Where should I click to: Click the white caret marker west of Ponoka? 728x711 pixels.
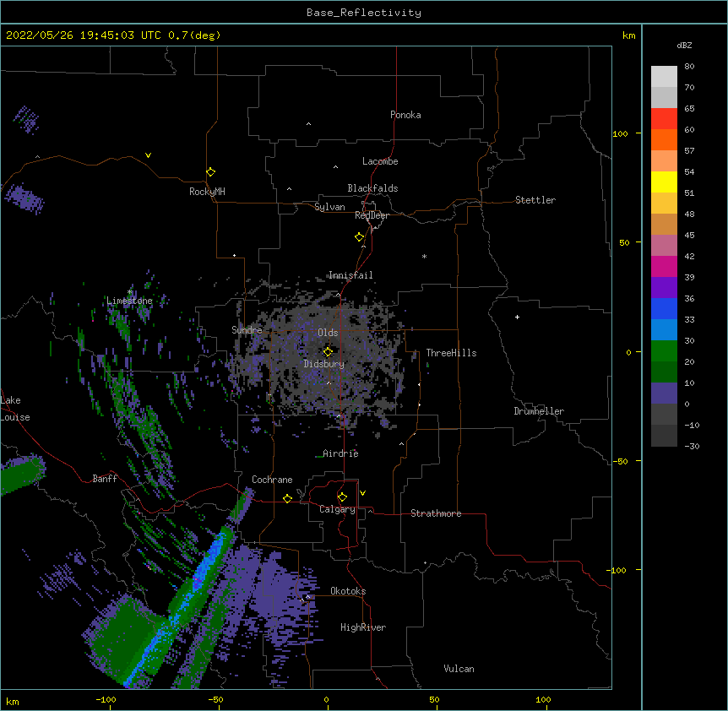click(x=308, y=124)
